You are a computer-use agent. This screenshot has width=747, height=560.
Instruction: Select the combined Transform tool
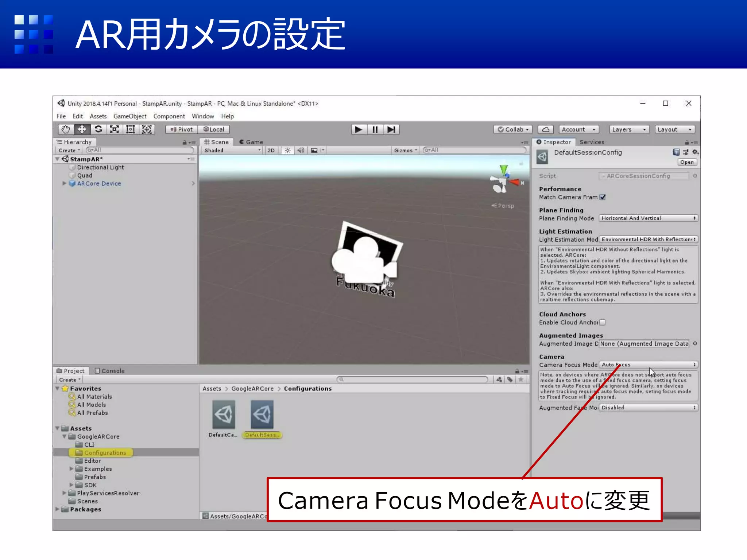(x=147, y=129)
